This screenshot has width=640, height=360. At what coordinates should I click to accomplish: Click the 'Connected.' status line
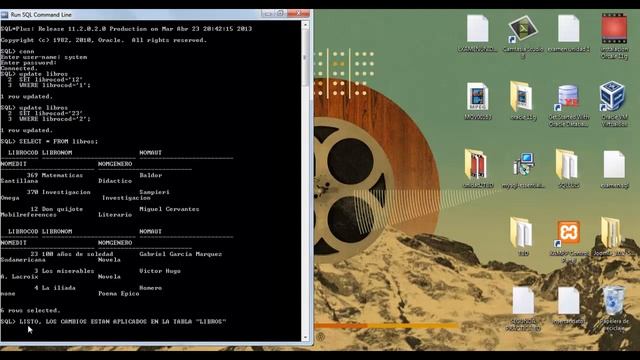tap(19, 69)
